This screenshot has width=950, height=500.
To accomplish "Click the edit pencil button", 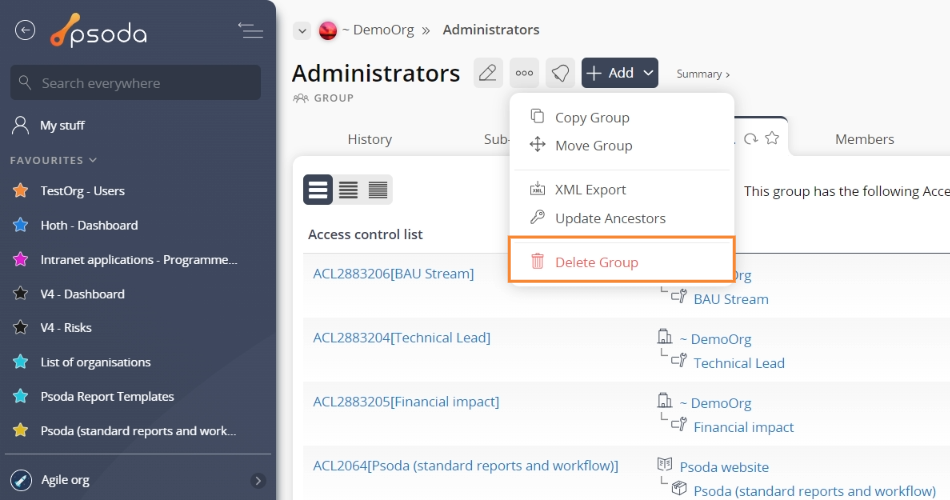I will [x=488, y=73].
